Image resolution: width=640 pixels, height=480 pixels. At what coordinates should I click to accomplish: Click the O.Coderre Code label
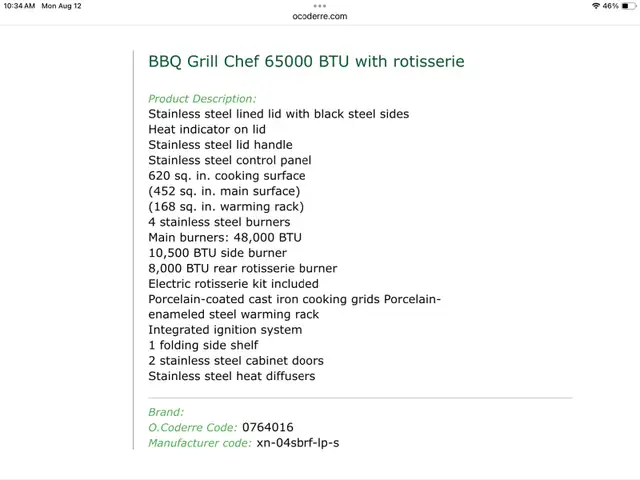(x=193, y=427)
